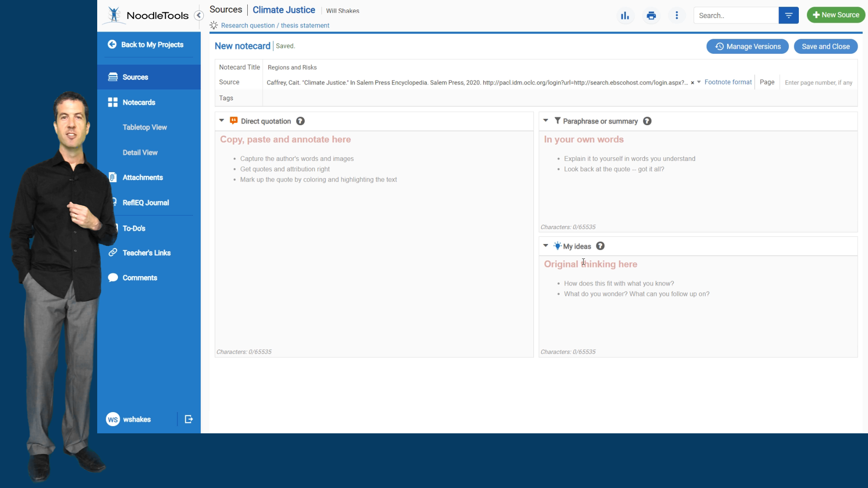Click the Direct quotation help icon

[x=300, y=121]
